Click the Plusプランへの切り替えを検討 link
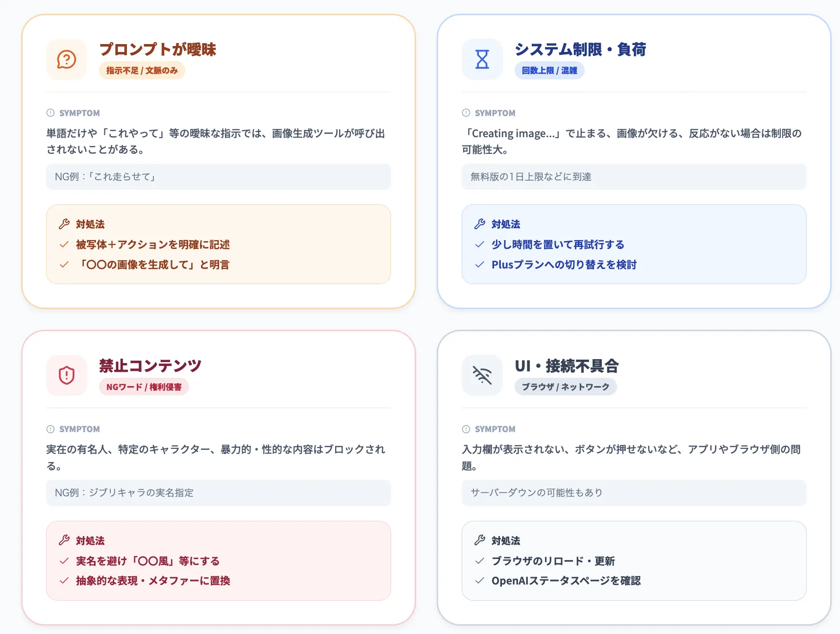The width and height of the screenshot is (840, 634). point(564,264)
